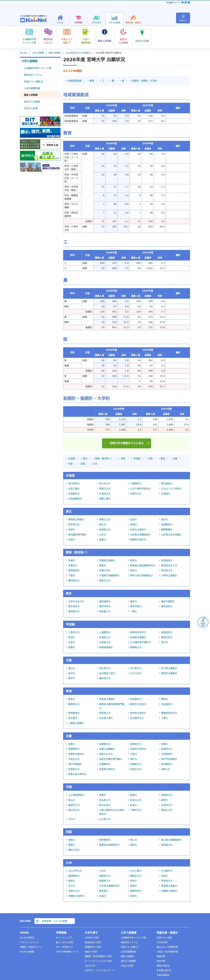The width and height of the screenshot is (210, 980).
Task: Open 広島大 link in 中国
Action: click(133, 805)
